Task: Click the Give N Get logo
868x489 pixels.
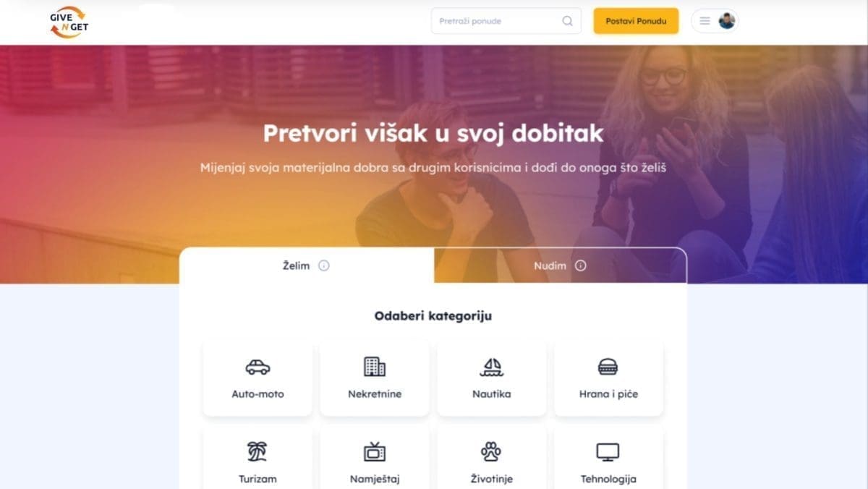Action: 69,22
